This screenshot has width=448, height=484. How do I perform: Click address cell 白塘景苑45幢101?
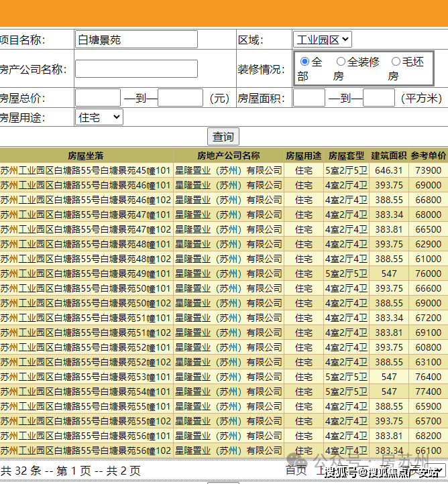[x=86, y=170]
